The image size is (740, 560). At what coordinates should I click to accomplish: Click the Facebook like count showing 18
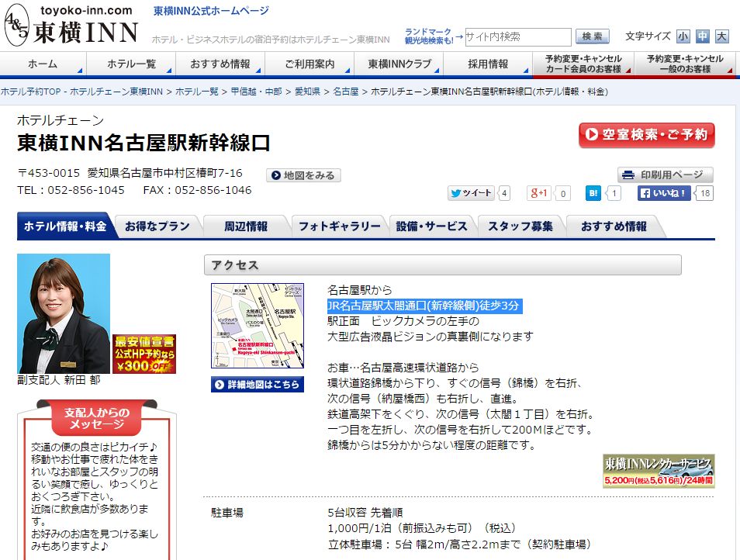tap(704, 193)
